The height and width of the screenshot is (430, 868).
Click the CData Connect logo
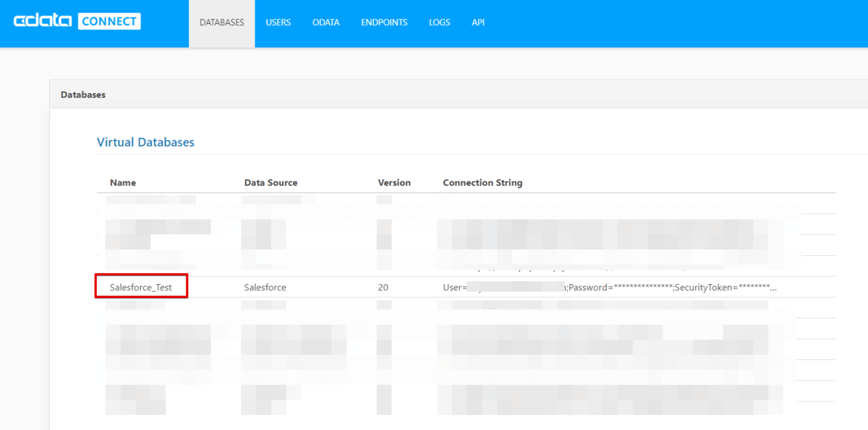click(x=77, y=22)
